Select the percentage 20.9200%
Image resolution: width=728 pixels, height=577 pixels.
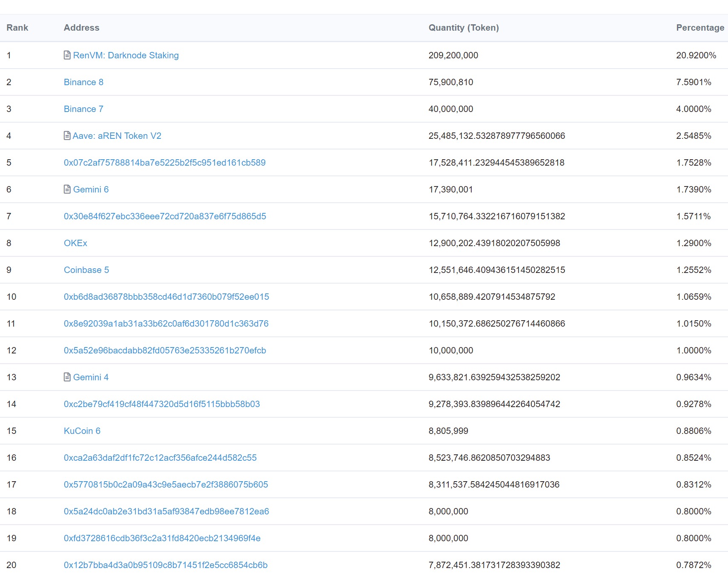[x=696, y=55]
